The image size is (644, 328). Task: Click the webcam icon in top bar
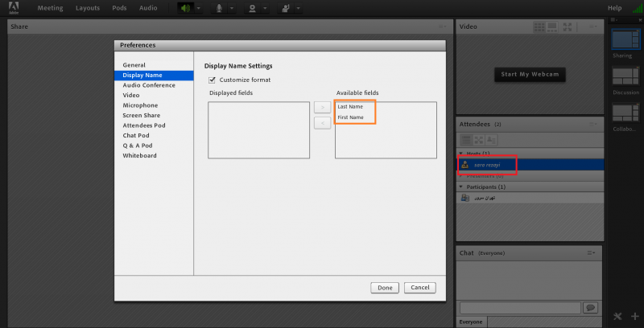point(253,8)
